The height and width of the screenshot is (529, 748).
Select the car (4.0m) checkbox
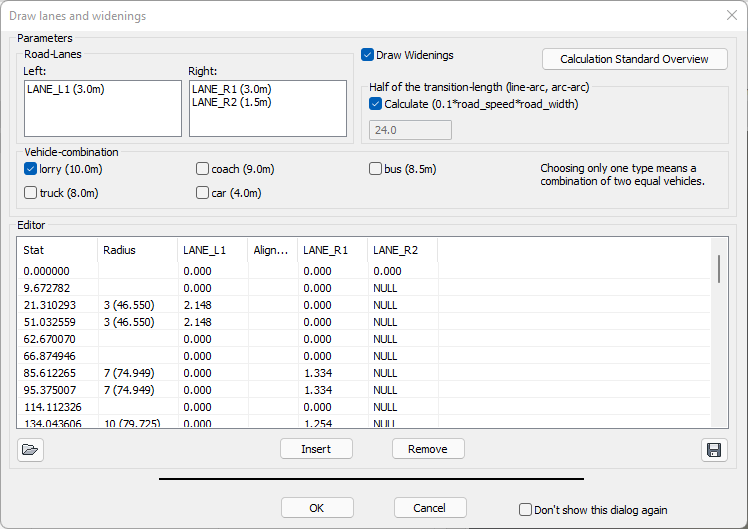pyautogui.click(x=203, y=193)
